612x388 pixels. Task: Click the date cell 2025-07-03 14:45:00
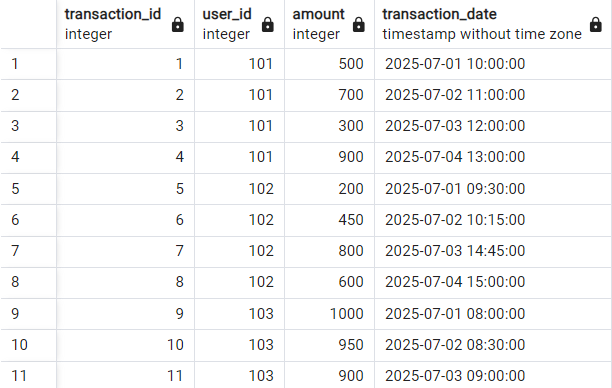point(493,251)
